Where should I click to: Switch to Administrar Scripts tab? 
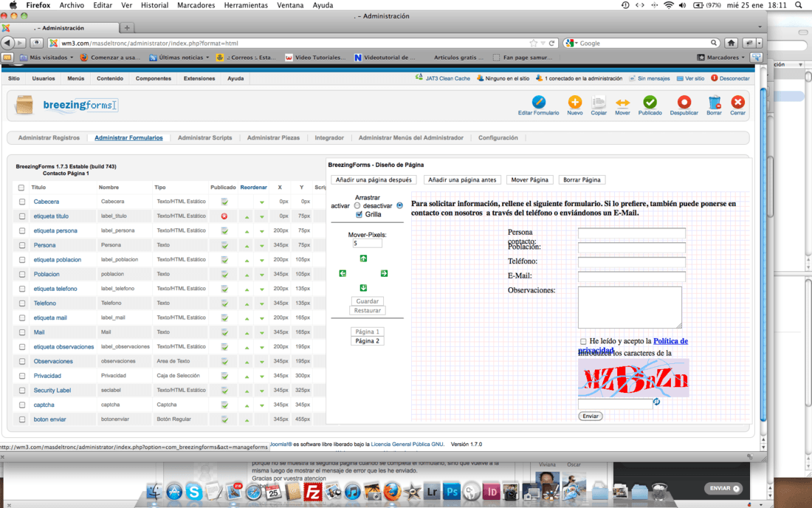click(x=204, y=138)
